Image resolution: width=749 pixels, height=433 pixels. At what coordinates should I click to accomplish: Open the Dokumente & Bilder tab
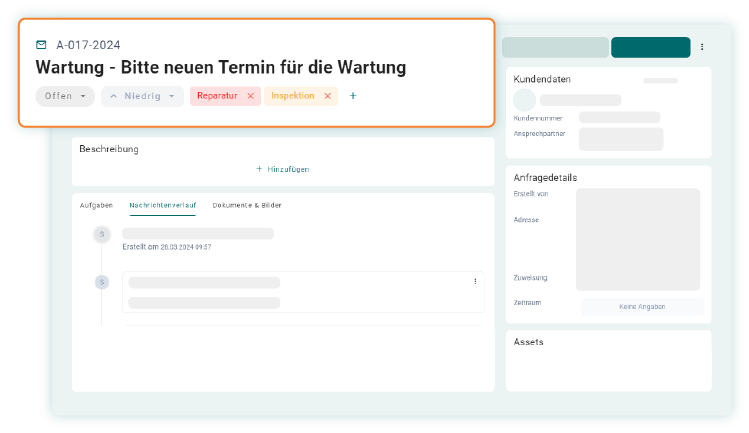tap(247, 205)
